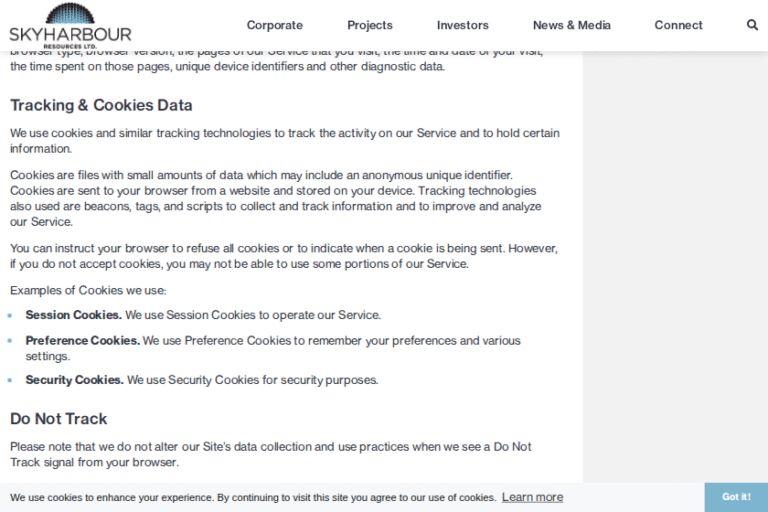This screenshot has height=512, width=768.
Task: Click the bullet marker beside Session Cookies
Action: click(x=12, y=315)
